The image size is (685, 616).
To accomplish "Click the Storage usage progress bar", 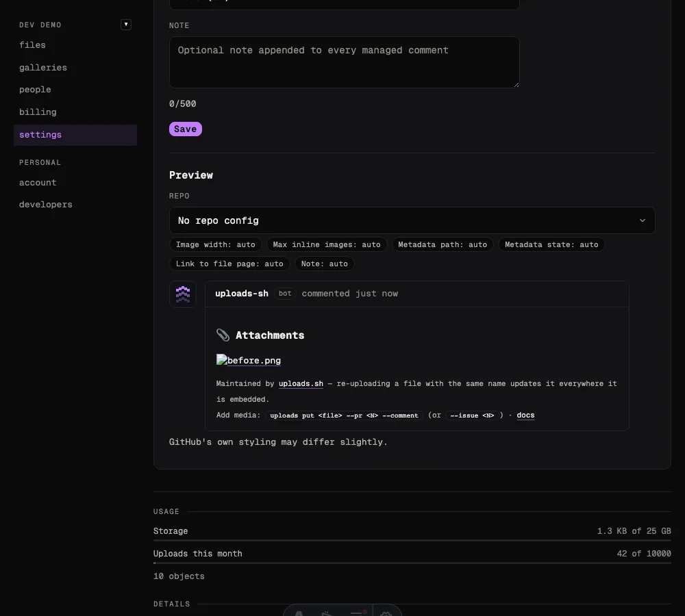I will (x=412, y=541).
